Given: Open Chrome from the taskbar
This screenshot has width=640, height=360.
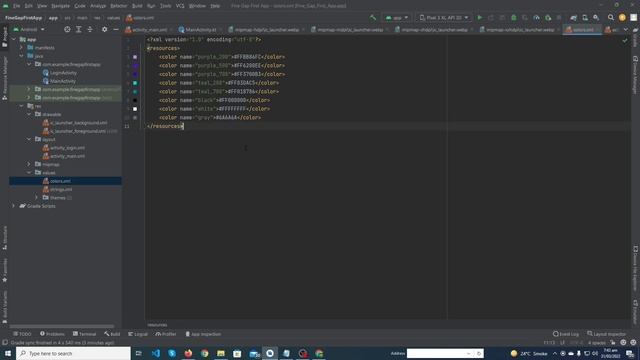Looking at the screenshot, I should (x=204, y=353).
